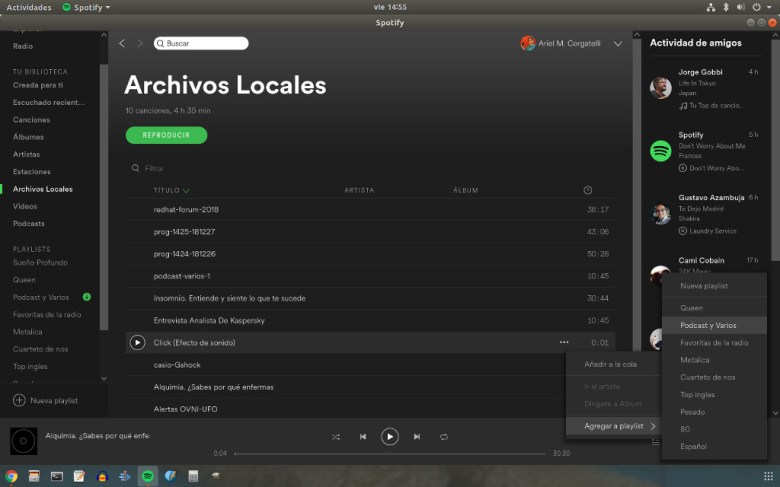Sort by the duration clock icon
The width and height of the screenshot is (780, 487).
587,190
